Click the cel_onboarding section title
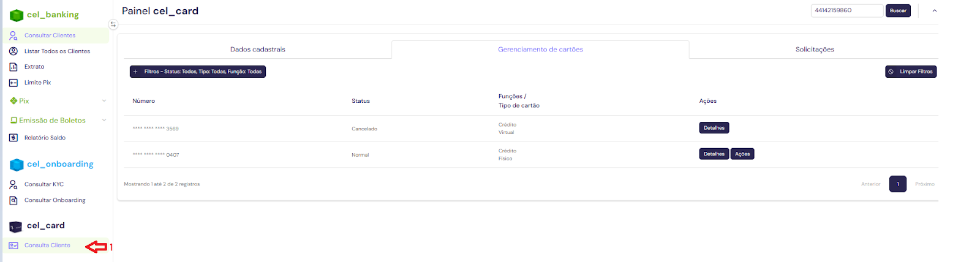 [x=60, y=164]
